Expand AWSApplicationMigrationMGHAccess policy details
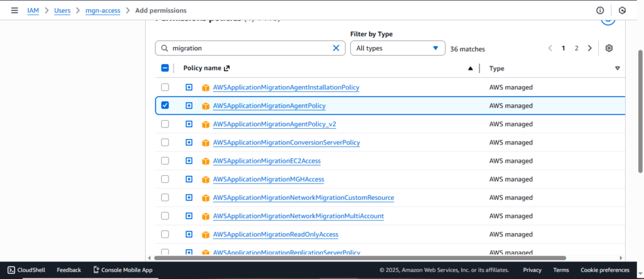This screenshot has height=279, width=644. (x=189, y=179)
